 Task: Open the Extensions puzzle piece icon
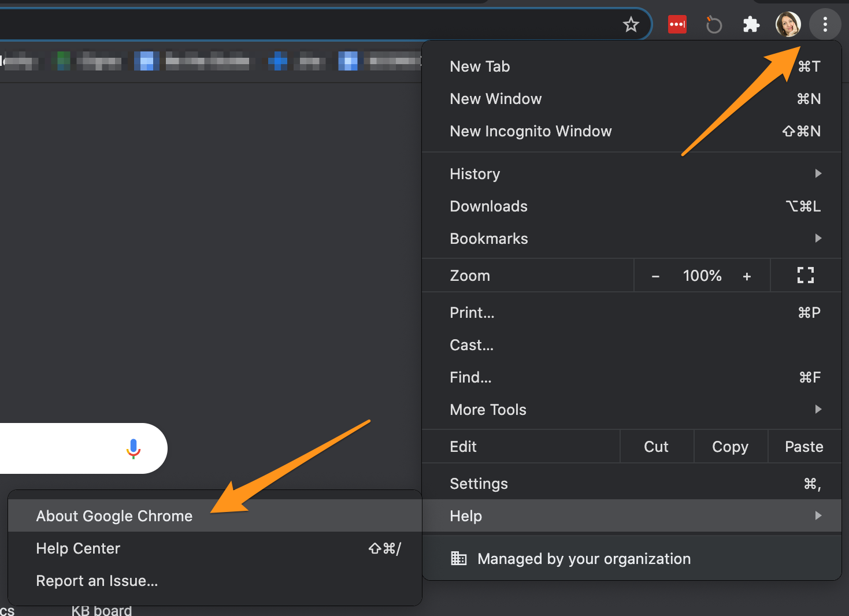751,25
